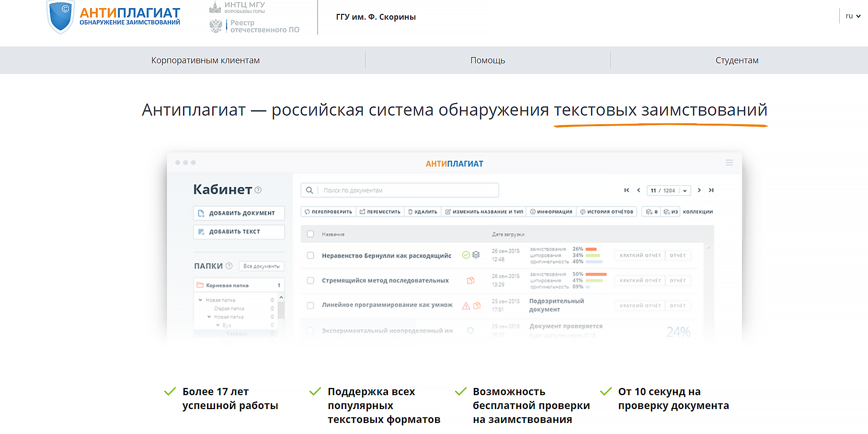
Task: Open Краткий отчёт for Неравенство Бернулли
Action: 640,256
